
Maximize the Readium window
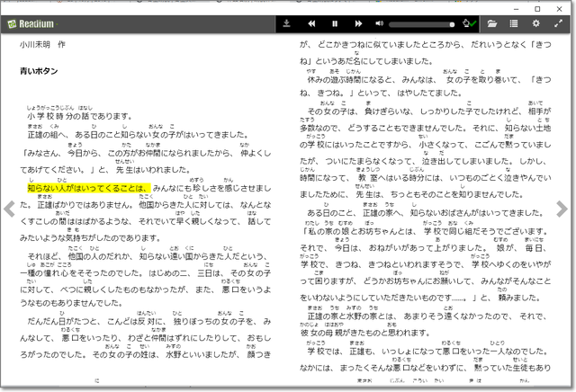pos(538,7)
